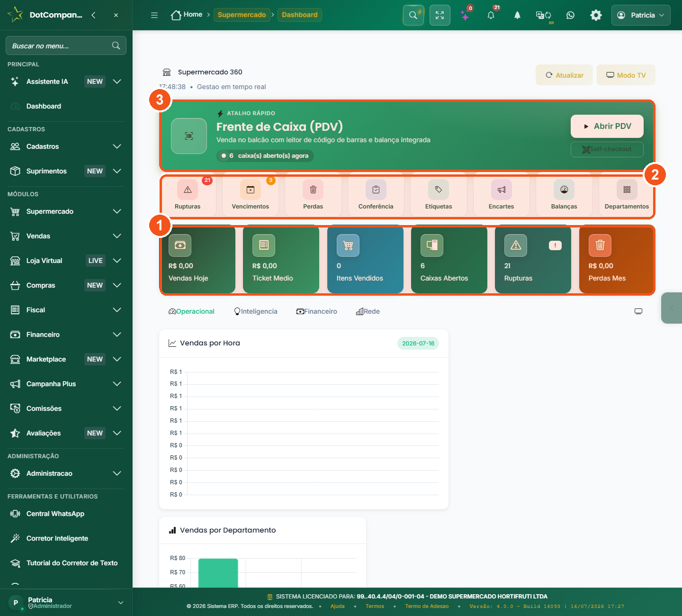Expand the Supermercado sidebar menu

(x=66, y=211)
